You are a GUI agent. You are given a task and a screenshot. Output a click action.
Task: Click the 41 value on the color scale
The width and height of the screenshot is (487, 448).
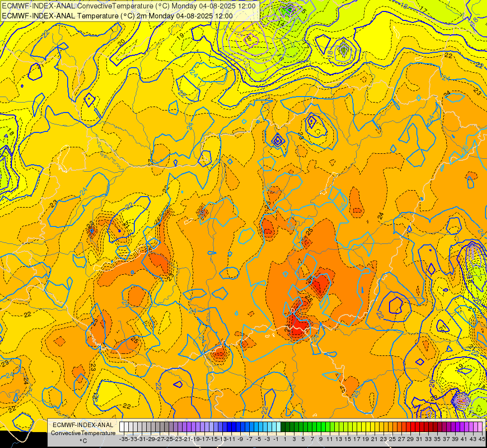(x=464, y=440)
